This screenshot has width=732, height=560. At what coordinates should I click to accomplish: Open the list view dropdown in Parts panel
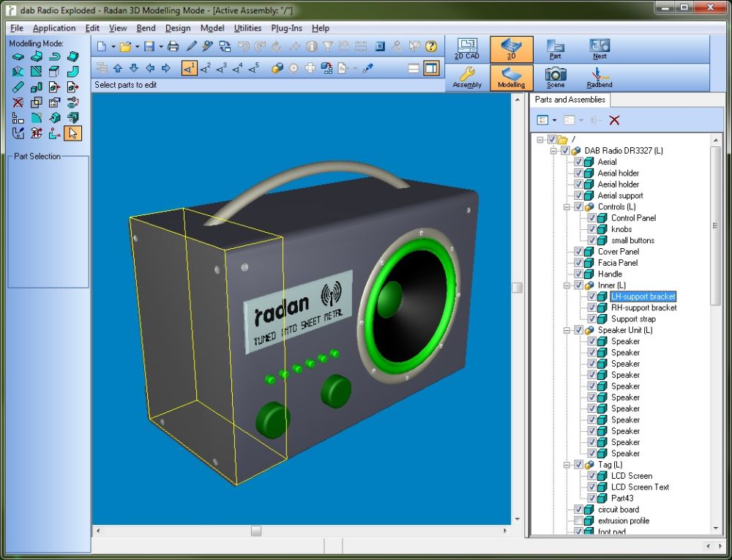[554, 120]
